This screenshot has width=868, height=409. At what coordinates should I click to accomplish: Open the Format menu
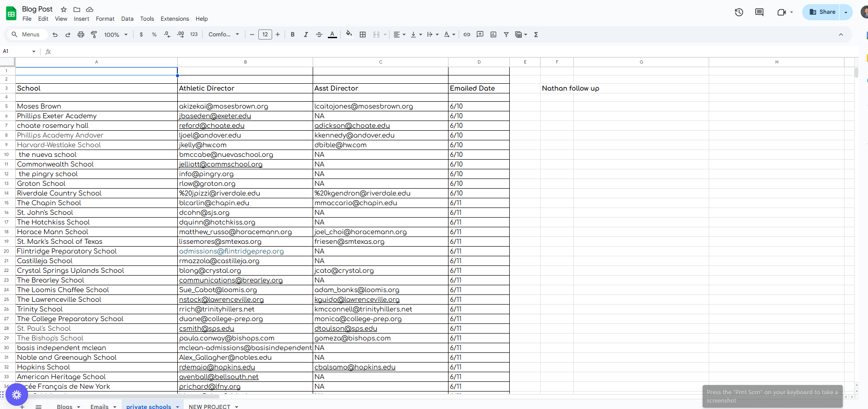[105, 19]
